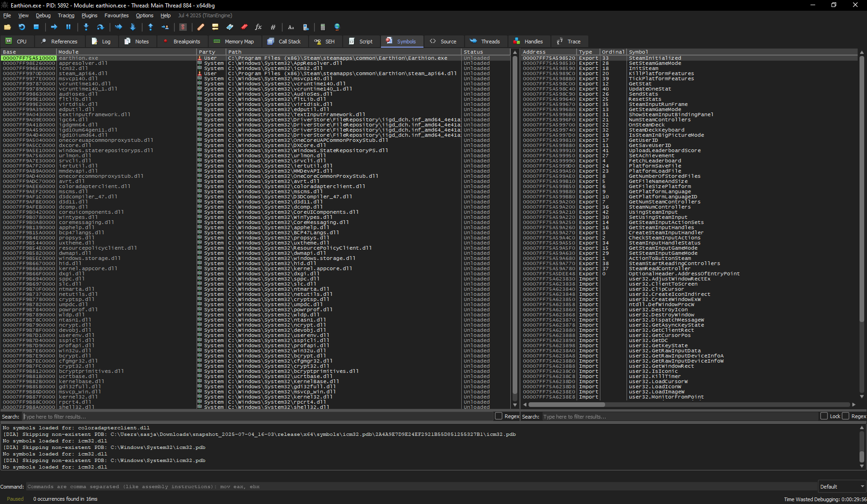The image size is (867, 504).
Task: Click the Variables hash icon
Action: click(273, 27)
